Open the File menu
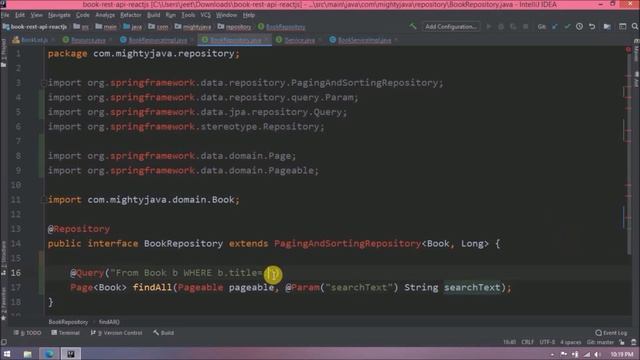Viewport: 640px width, 360px height. click(5, 15)
